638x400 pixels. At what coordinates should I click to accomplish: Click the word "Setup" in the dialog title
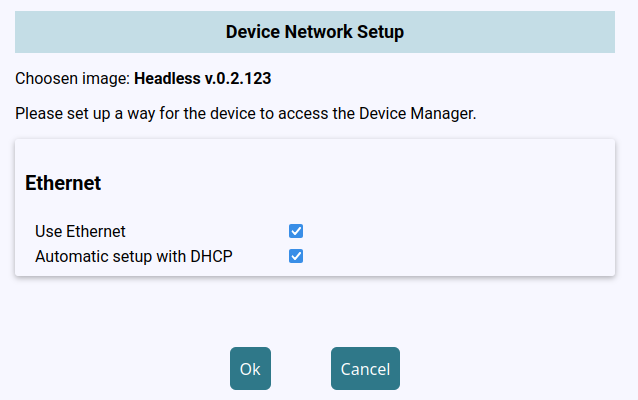pyautogui.click(x=381, y=32)
